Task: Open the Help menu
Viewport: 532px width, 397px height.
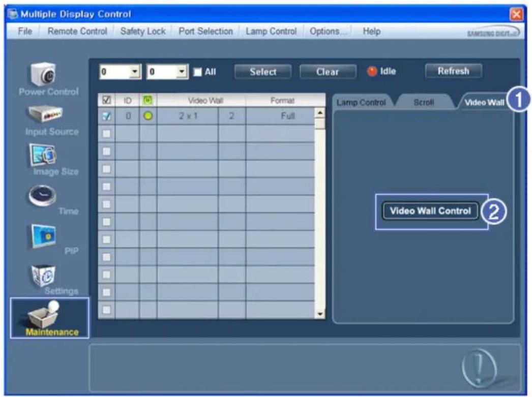Action: [371, 31]
